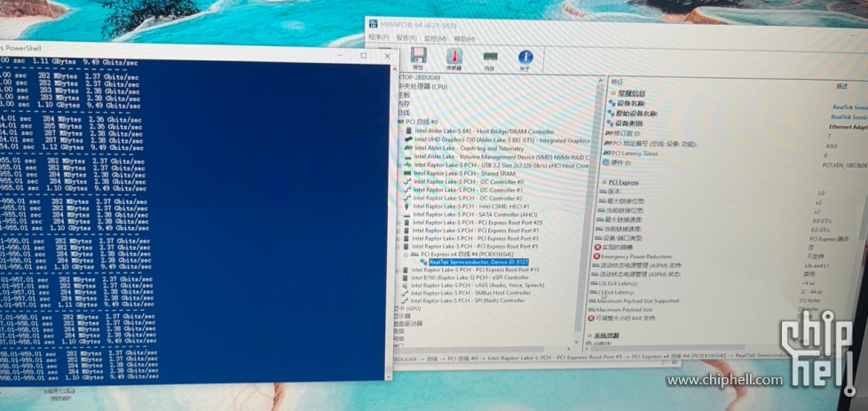This screenshot has height=411, width=868.
Task: Click the scroll-up arrow of device tree
Action: pyautogui.click(x=599, y=82)
